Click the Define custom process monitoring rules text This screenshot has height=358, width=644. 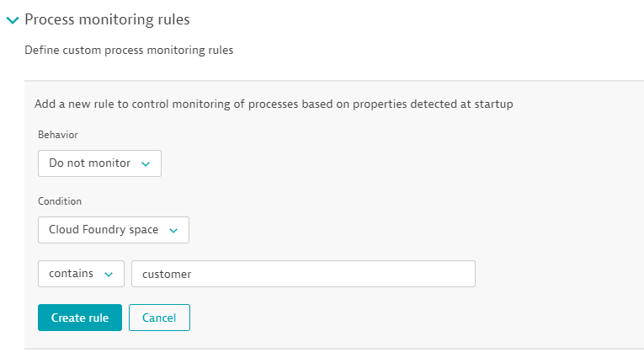(129, 51)
